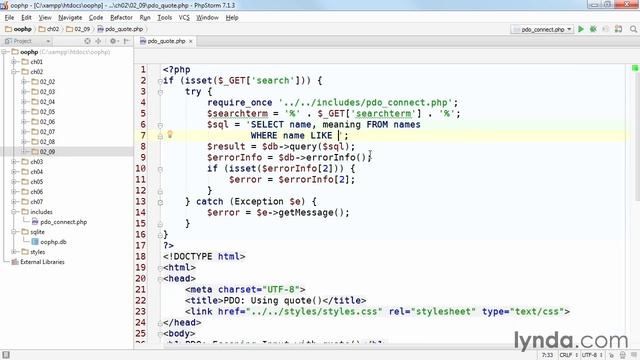
Task: Close the pdo_quote.php editor tab
Action: coord(191,41)
